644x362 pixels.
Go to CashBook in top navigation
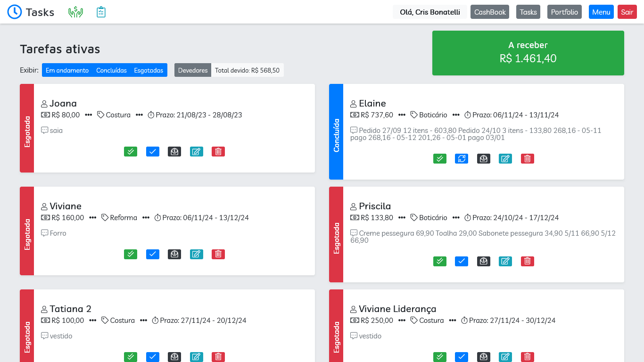pos(490,12)
